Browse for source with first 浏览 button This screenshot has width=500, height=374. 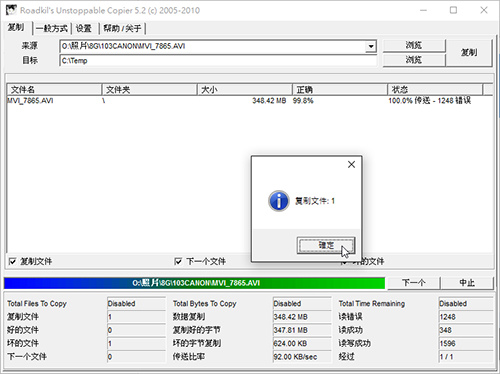pos(414,45)
